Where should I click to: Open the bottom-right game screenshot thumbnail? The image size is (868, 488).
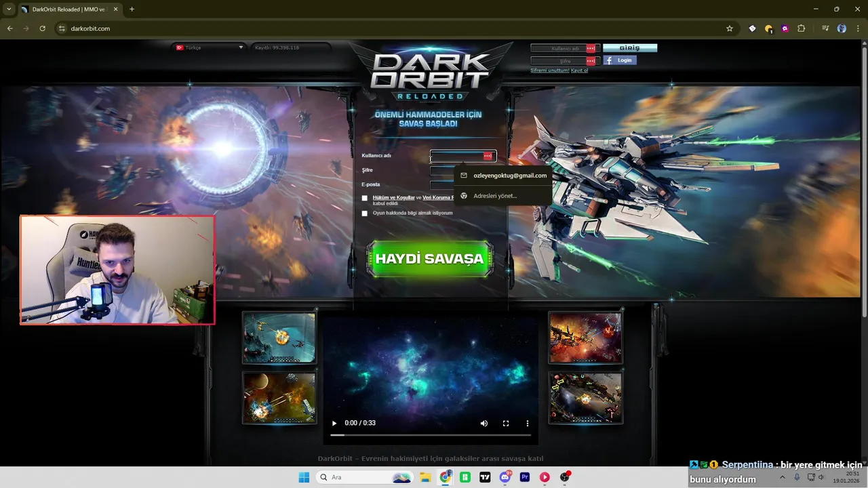[x=585, y=398]
